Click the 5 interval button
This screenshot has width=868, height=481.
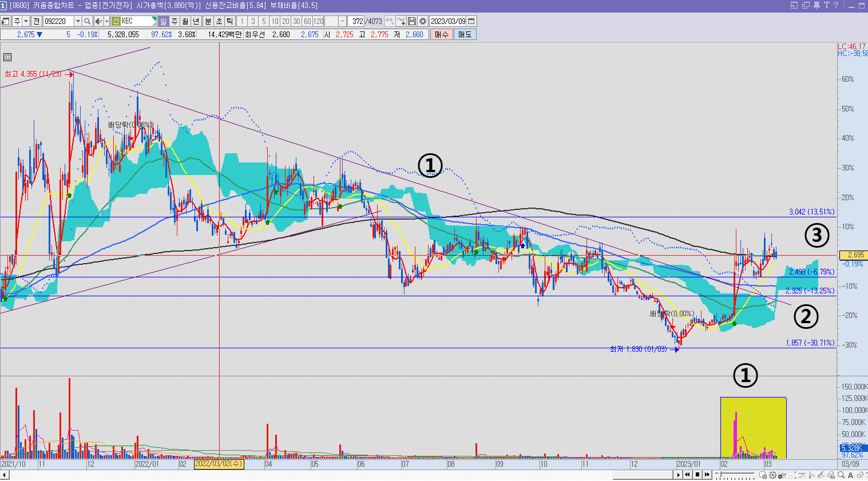pyautogui.click(x=264, y=21)
